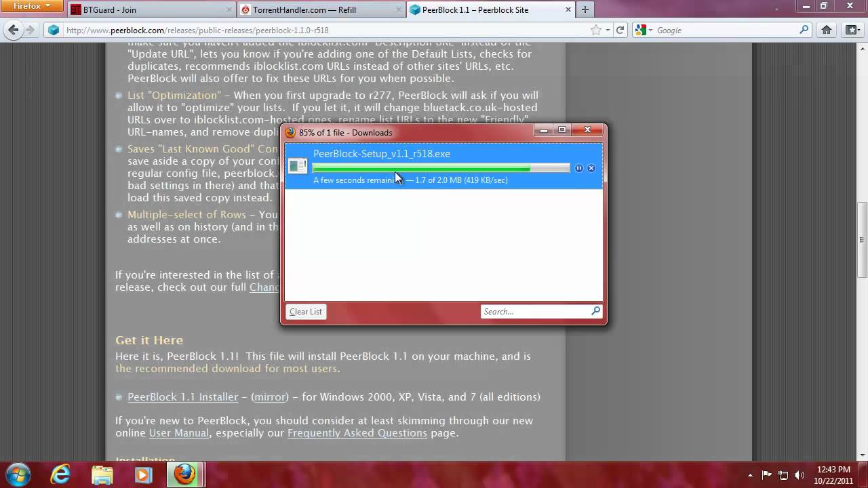Open the mirror download link
The image size is (868, 488).
pos(270,397)
